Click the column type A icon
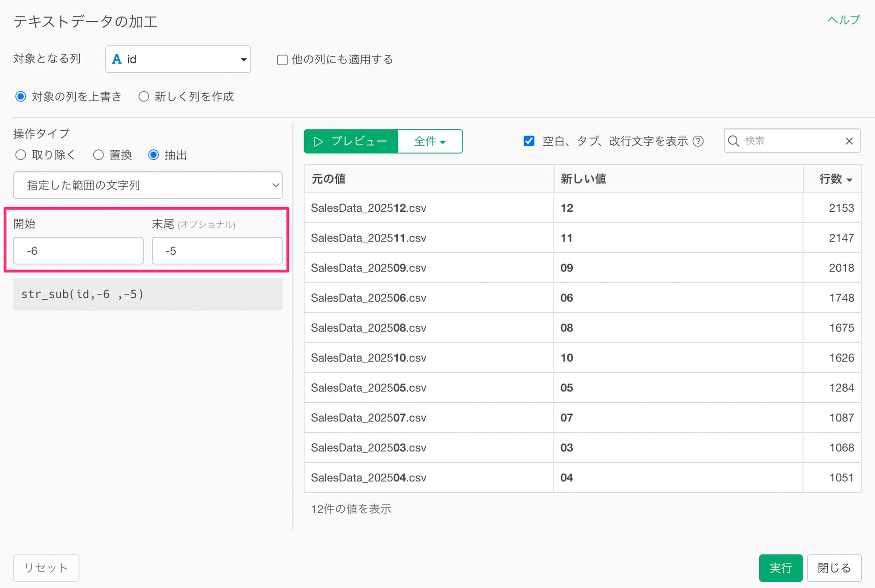875x588 pixels. click(x=117, y=59)
